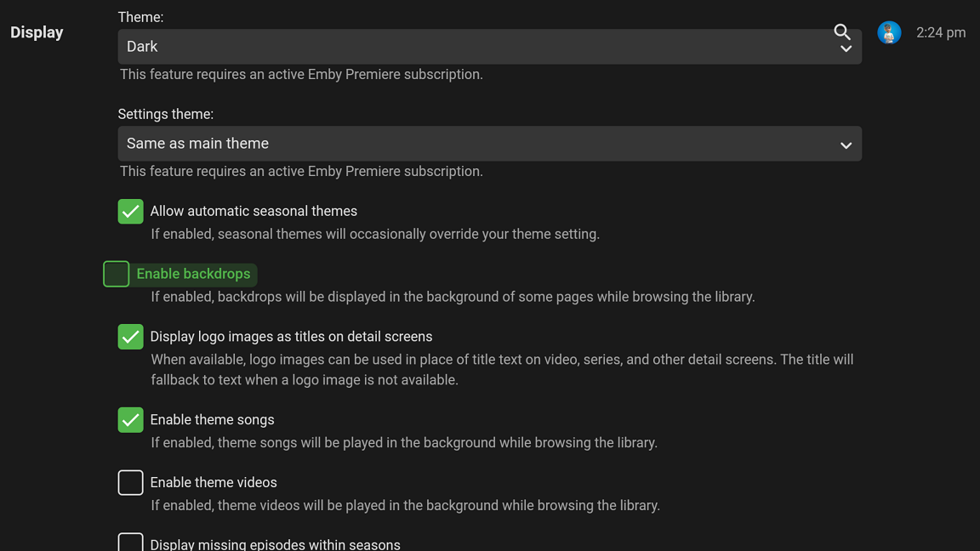The image size is (980, 551).
Task: Open the user profile avatar
Action: tap(889, 32)
